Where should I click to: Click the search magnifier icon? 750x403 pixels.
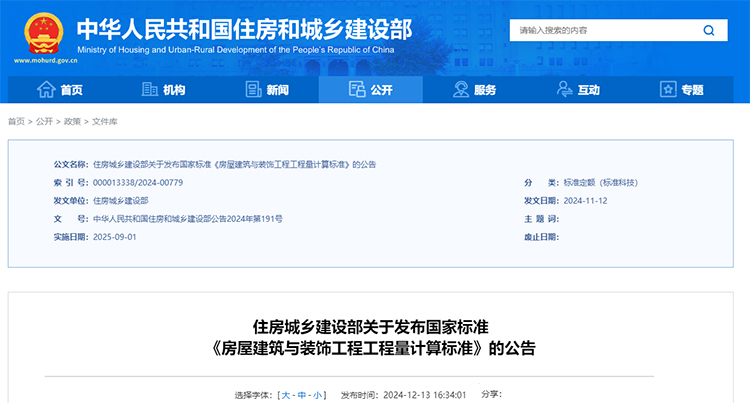tap(709, 31)
